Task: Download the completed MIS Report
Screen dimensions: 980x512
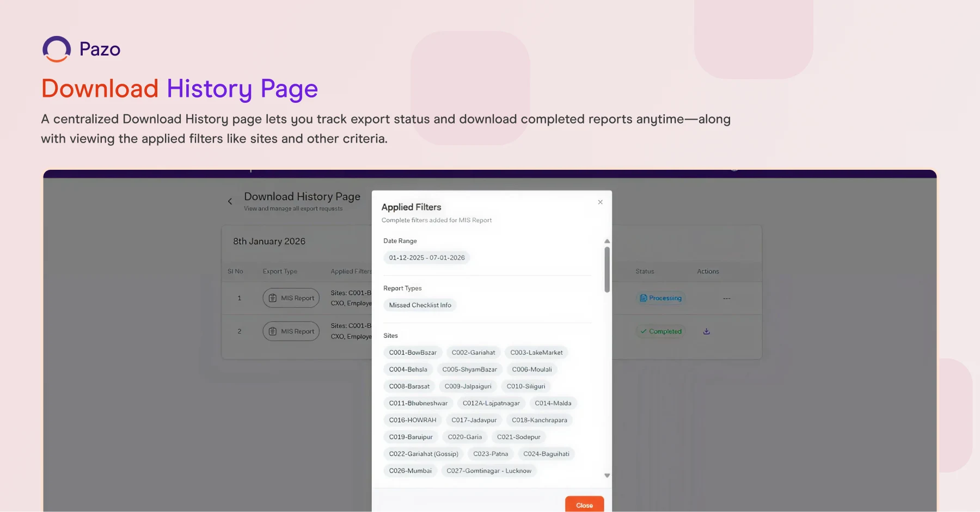Action: (x=706, y=331)
